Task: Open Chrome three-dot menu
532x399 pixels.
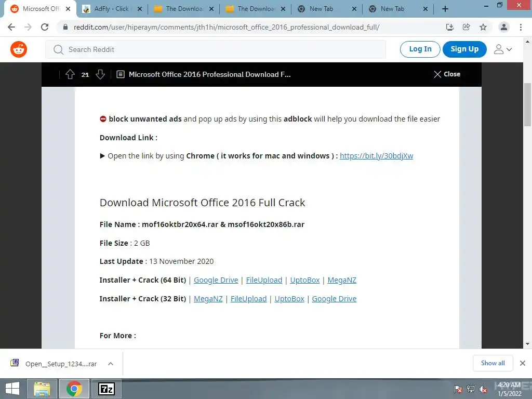Action: [521, 27]
